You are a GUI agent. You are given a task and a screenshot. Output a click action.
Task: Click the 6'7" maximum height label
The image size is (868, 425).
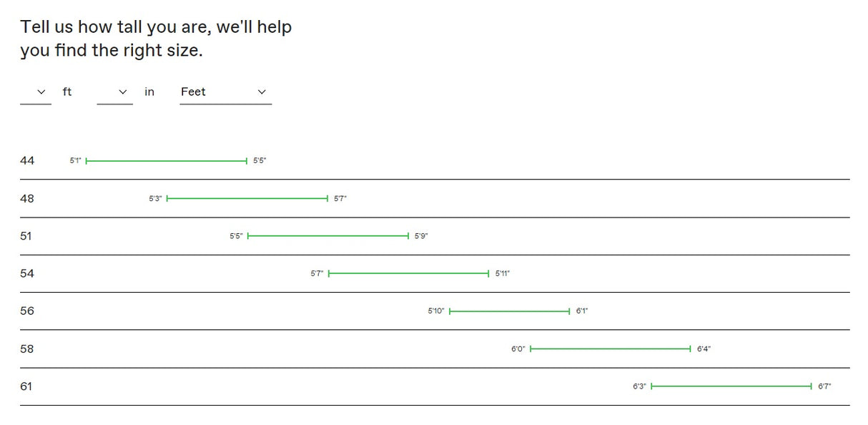coord(824,386)
